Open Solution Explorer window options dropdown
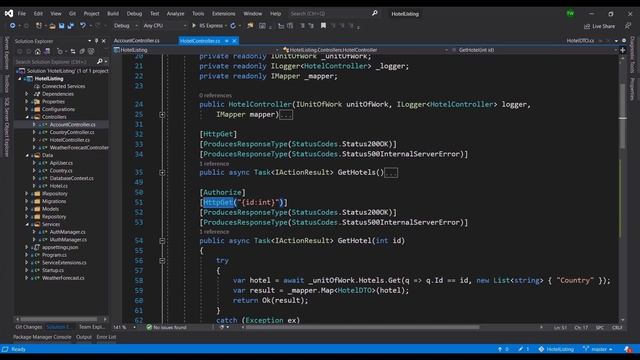640x360 pixels. [x=89, y=41]
